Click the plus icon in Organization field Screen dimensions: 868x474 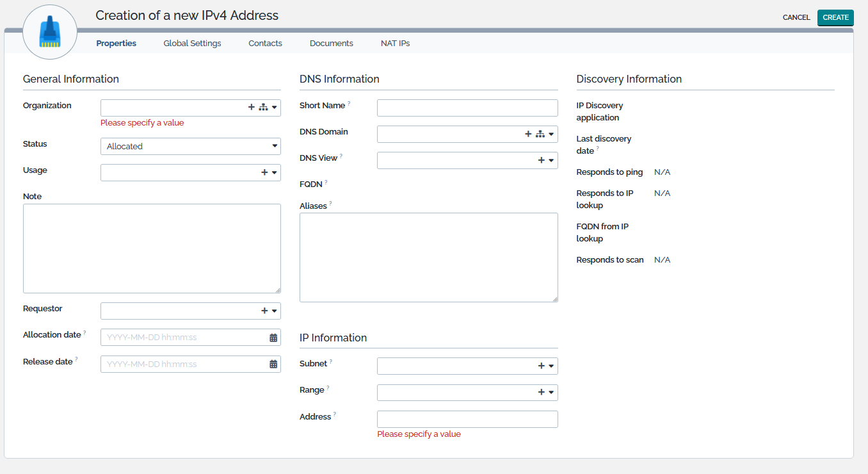tap(252, 108)
